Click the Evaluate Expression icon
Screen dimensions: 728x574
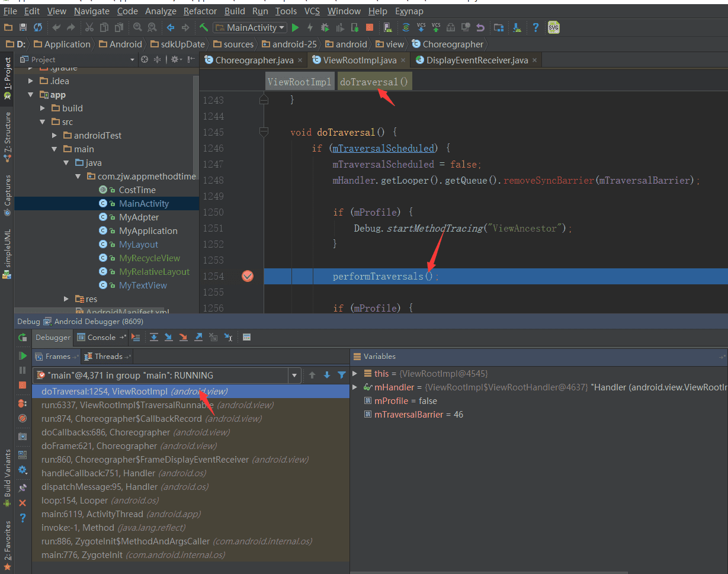tap(247, 337)
